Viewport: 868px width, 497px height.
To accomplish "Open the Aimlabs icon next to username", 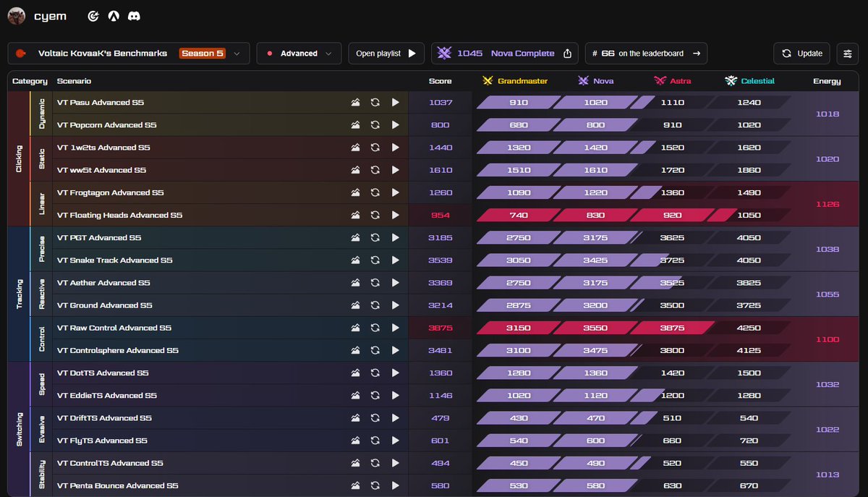I will click(114, 15).
